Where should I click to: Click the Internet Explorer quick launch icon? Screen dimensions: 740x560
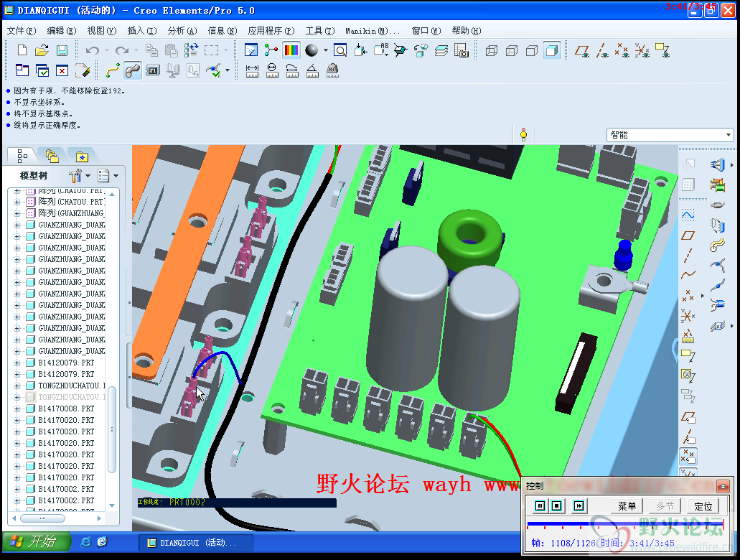(85, 542)
